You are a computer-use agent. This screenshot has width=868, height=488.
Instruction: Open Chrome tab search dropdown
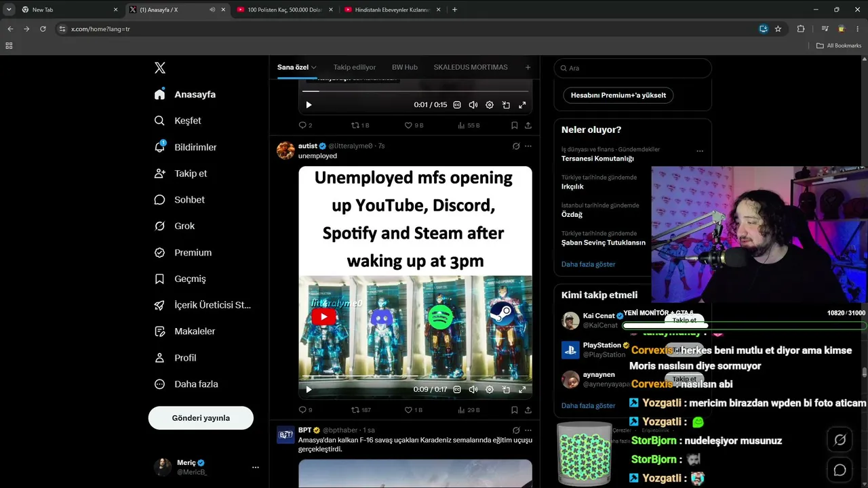(x=9, y=9)
